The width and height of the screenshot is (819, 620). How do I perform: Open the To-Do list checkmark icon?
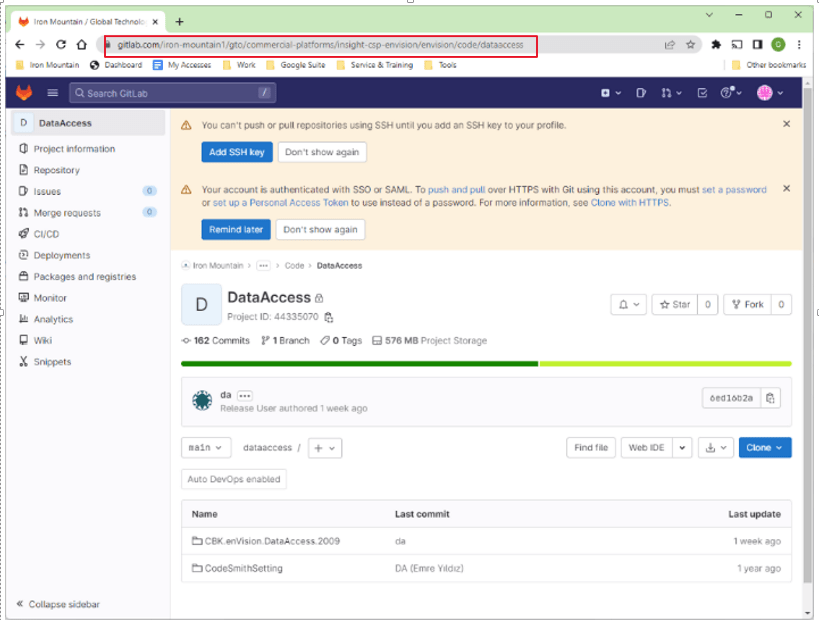tap(701, 91)
